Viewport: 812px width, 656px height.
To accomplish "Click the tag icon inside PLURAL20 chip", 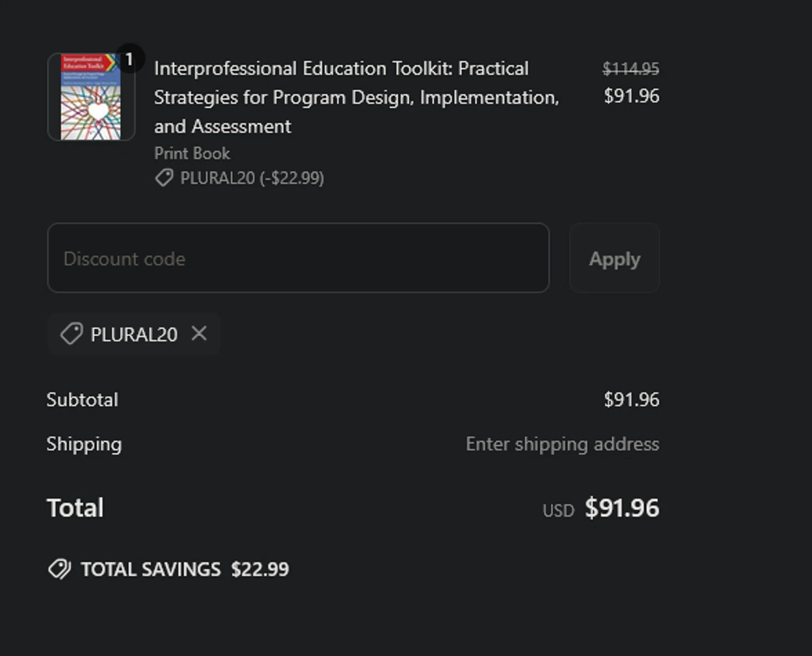I will pyautogui.click(x=71, y=334).
